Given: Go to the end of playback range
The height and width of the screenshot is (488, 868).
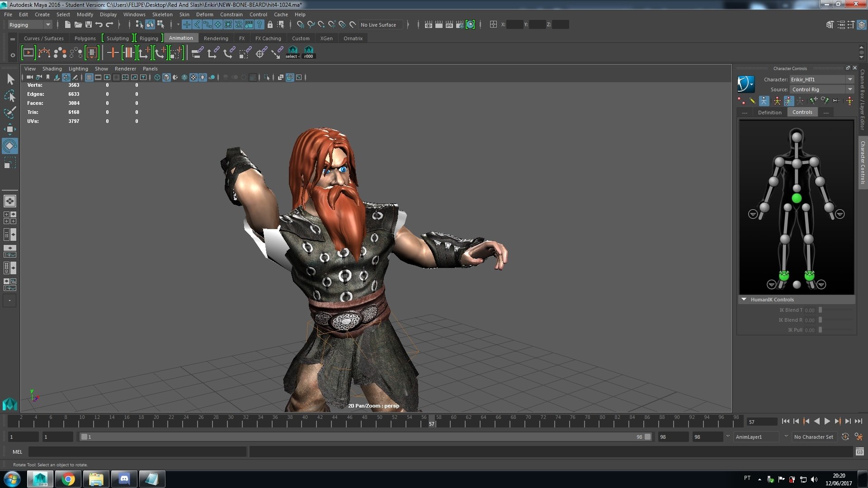Looking at the screenshot, I should pos(858,421).
